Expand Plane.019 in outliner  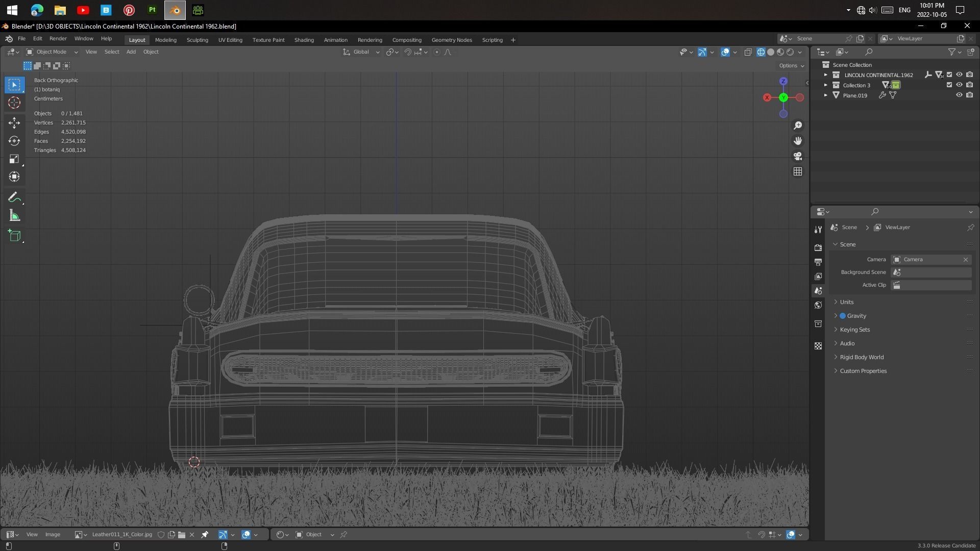tap(826, 95)
